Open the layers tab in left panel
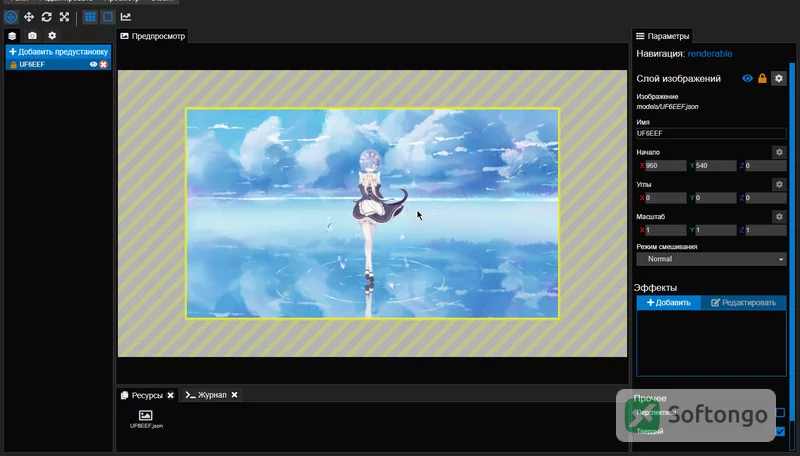 tap(12, 36)
